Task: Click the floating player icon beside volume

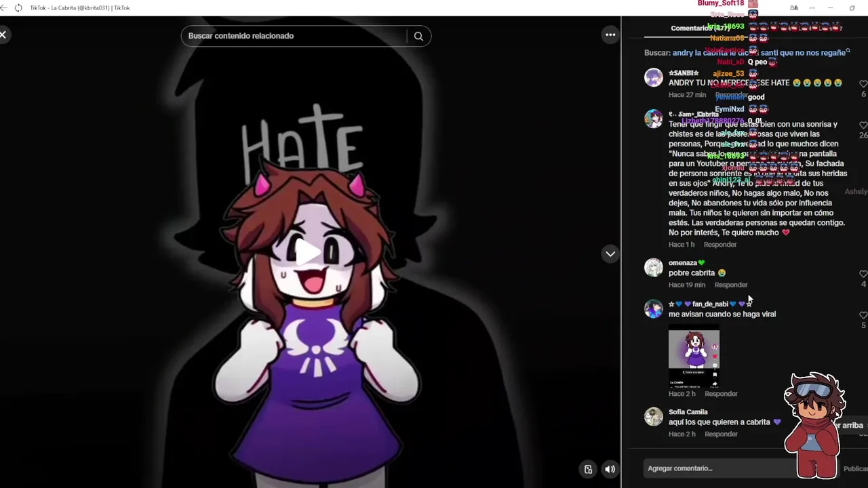Action: click(588, 469)
